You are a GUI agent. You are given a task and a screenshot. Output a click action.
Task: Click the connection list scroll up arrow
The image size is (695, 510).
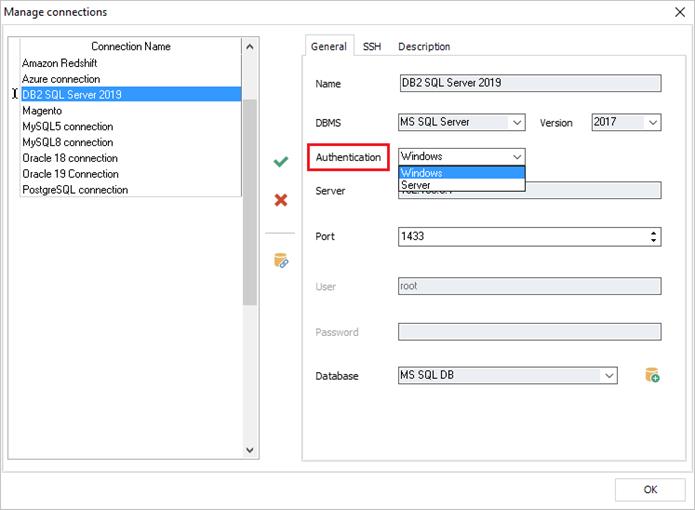250,46
